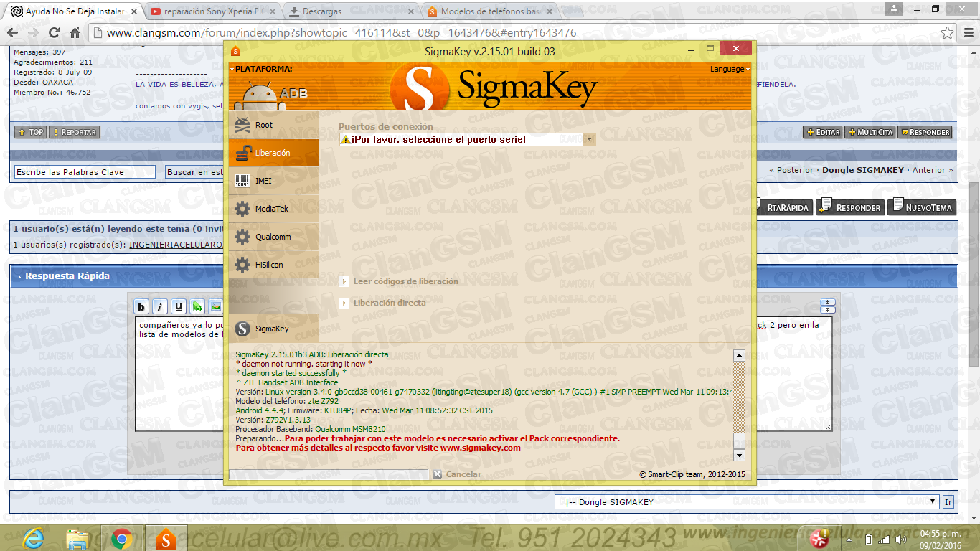
Task: Switch to Ayuda No Se Deja Instalar tab
Action: pos(74,11)
